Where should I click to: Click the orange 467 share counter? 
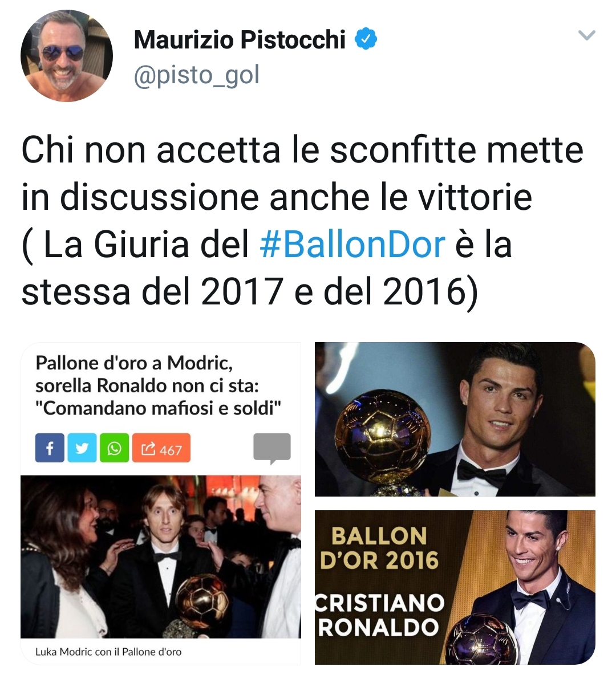(x=161, y=448)
